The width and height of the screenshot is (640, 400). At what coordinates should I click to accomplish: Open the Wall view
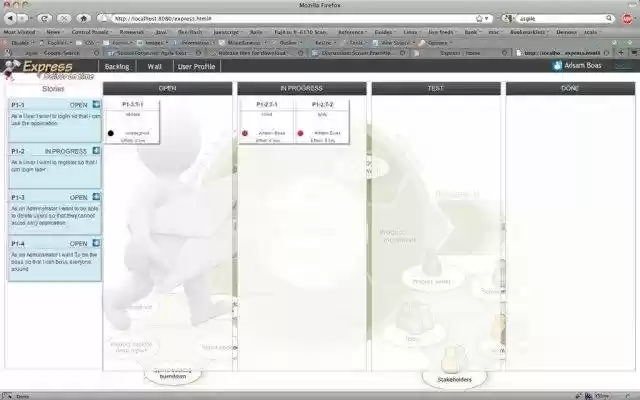click(154, 66)
